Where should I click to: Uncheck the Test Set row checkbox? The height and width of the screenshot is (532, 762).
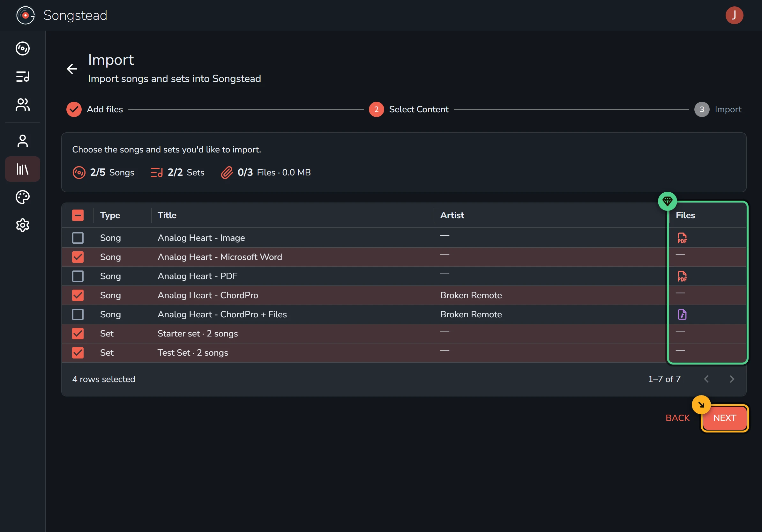(78, 352)
